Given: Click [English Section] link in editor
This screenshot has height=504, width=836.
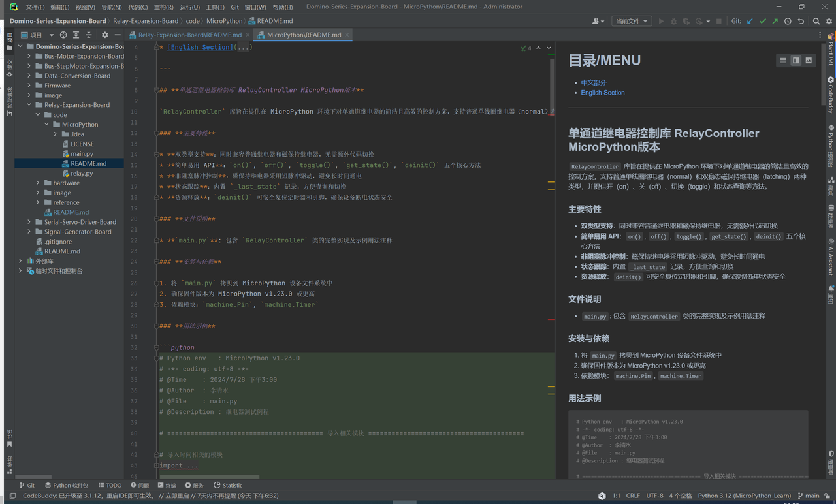Looking at the screenshot, I should click(200, 47).
